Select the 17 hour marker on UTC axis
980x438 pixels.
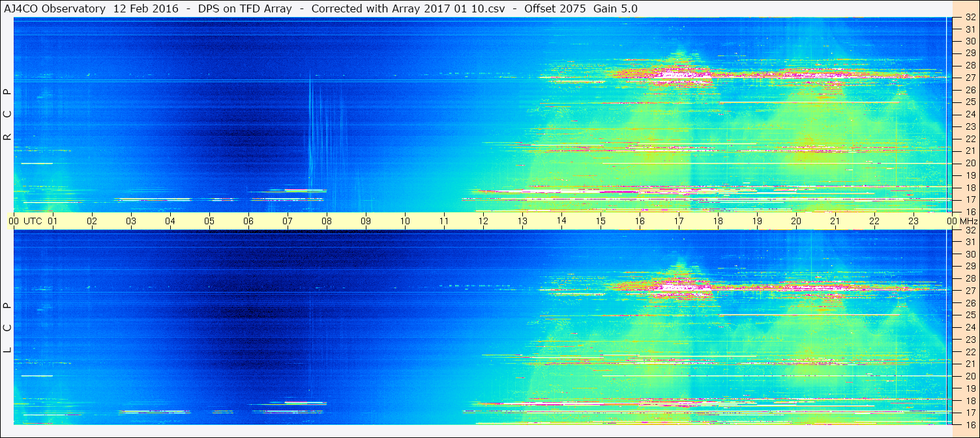click(679, 221)
